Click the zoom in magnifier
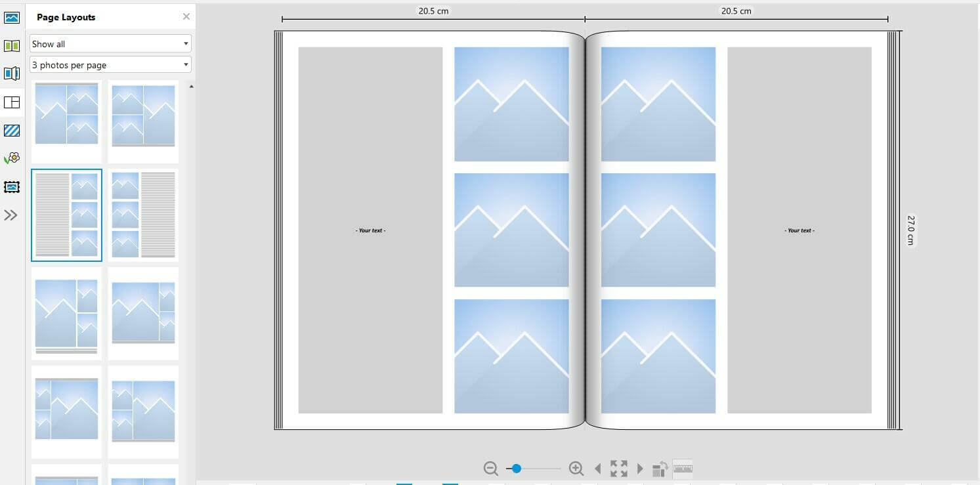Image resolution: width=980 pixels, height=485 pixels. [576, 469]
